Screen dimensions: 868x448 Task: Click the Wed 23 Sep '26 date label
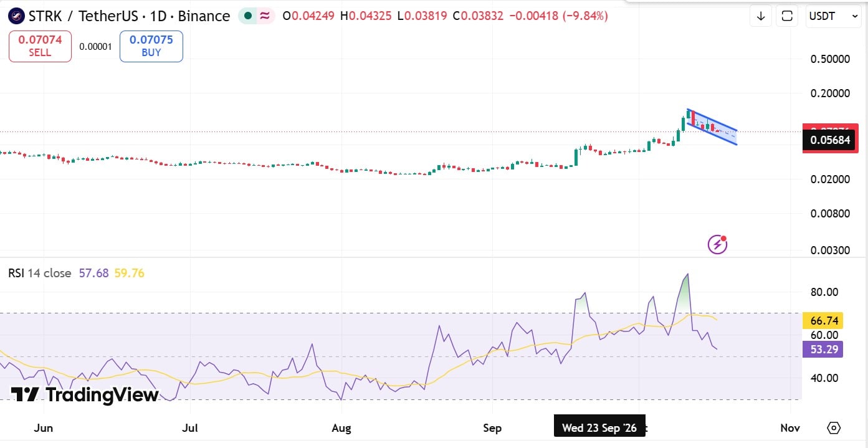[x=599, y=427]
